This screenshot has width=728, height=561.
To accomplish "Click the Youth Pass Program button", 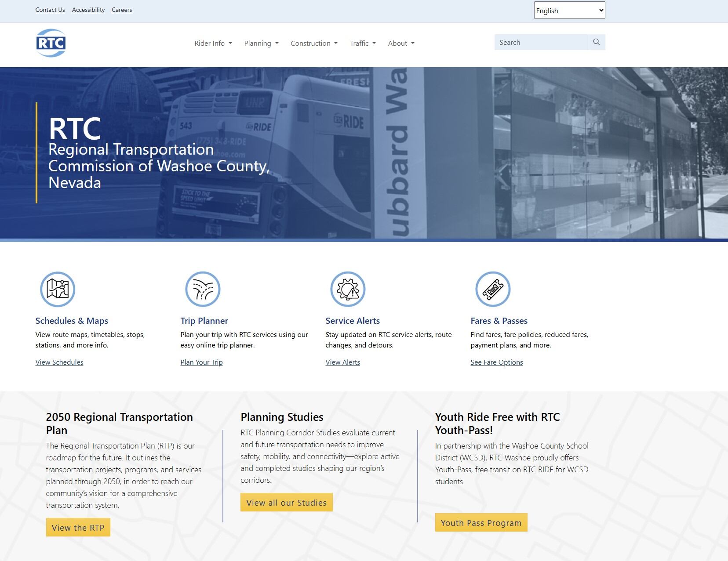I will pos(481,523).
